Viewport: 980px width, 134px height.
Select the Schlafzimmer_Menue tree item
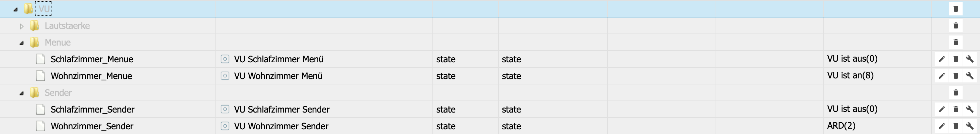pyautogui.click(x=92, y=59)
